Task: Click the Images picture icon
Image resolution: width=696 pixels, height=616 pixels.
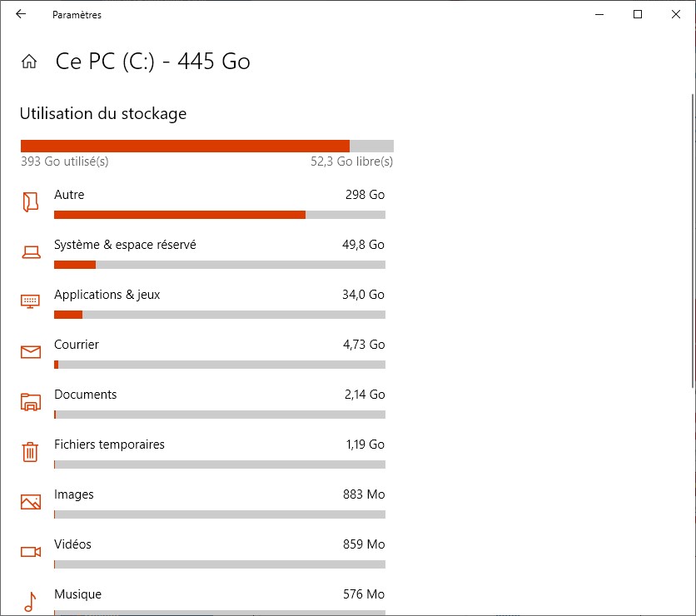Action: tap(31, 502)
